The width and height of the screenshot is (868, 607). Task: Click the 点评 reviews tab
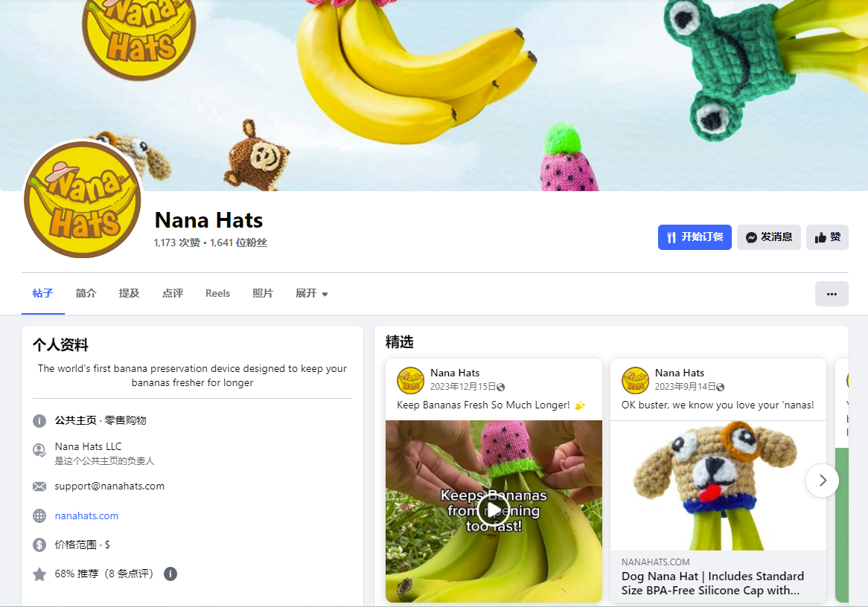click(173, 293)
